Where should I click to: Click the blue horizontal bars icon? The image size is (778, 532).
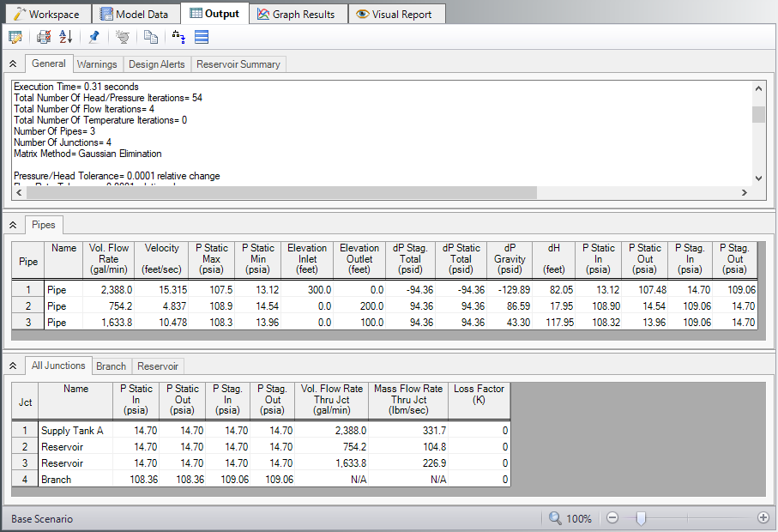coord(202,37)
